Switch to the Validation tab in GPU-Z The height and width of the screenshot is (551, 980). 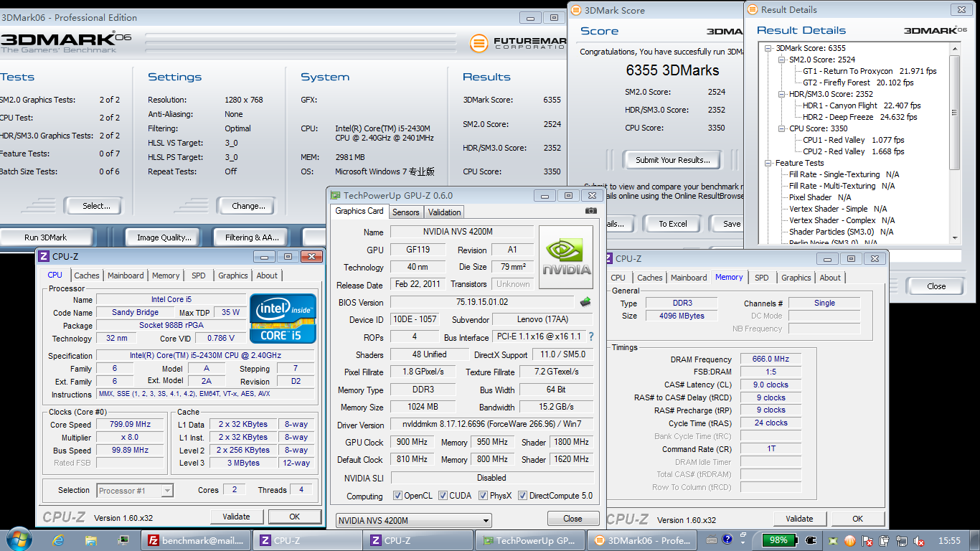coord(445,212)
